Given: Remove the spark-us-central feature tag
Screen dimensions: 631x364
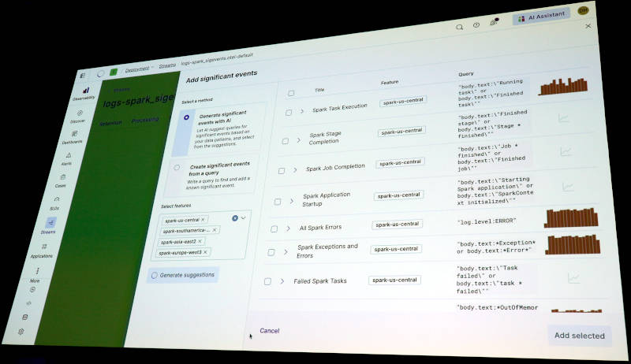Looking at the screenshot, I should coord(203,219).
